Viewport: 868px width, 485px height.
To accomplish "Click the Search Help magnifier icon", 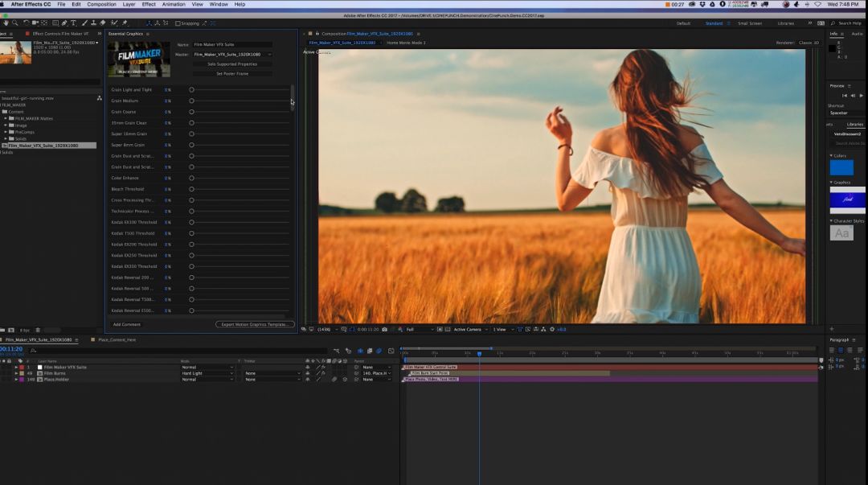I will (x=833, y=23).
